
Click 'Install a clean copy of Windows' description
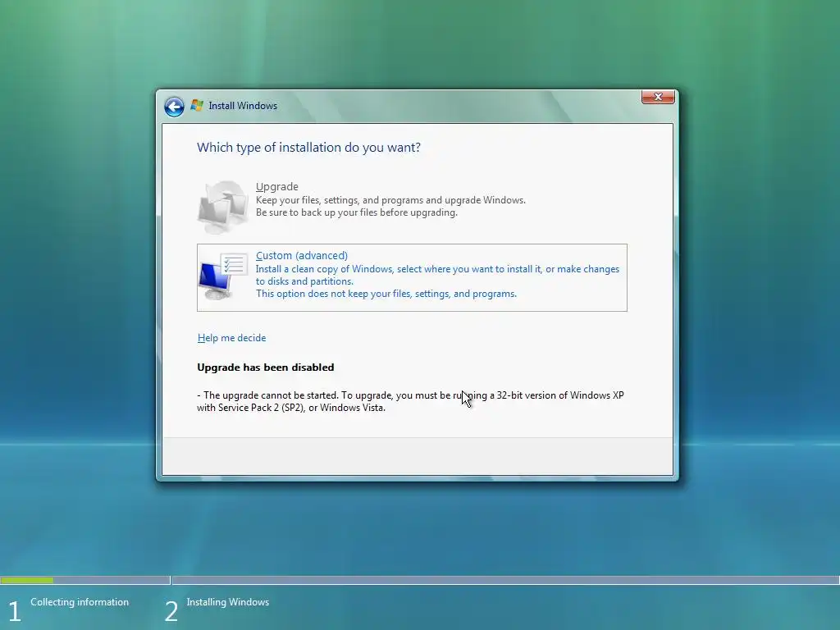pos(437,276)
